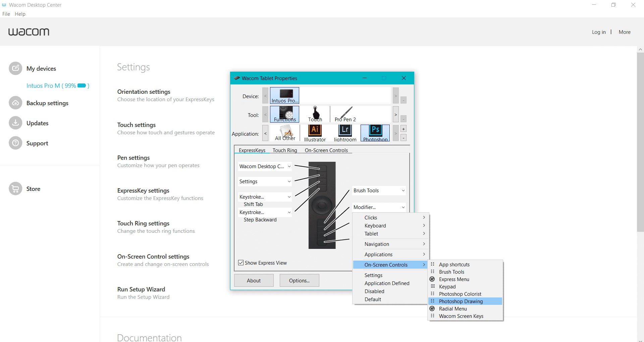Switch to the On-Screen Controls tab
Screen dimensions: 644x342
click(326, 150)
